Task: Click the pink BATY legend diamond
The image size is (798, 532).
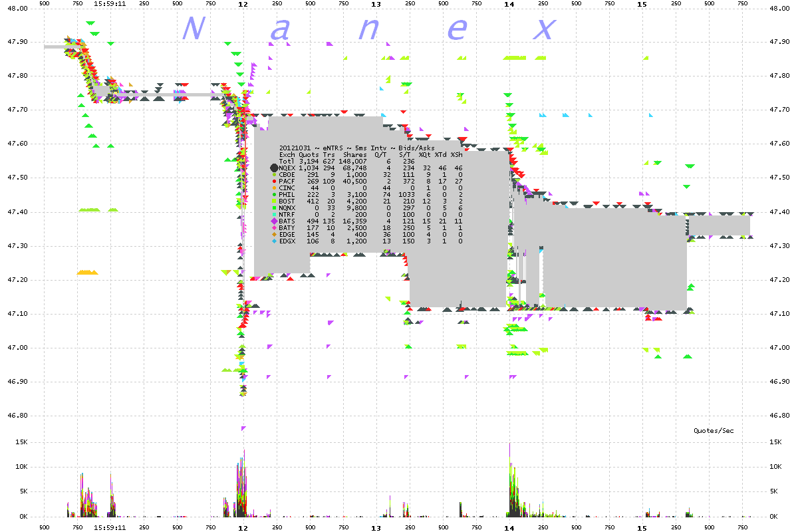Action: click(273, 227)
